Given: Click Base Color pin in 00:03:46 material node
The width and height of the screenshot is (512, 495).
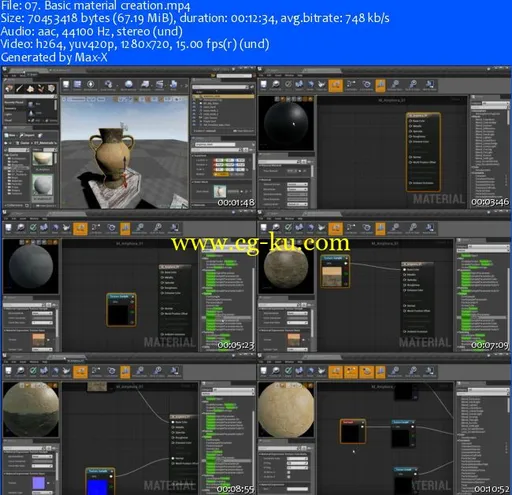Looking at the screenshot, I should [x=411, y=121].
